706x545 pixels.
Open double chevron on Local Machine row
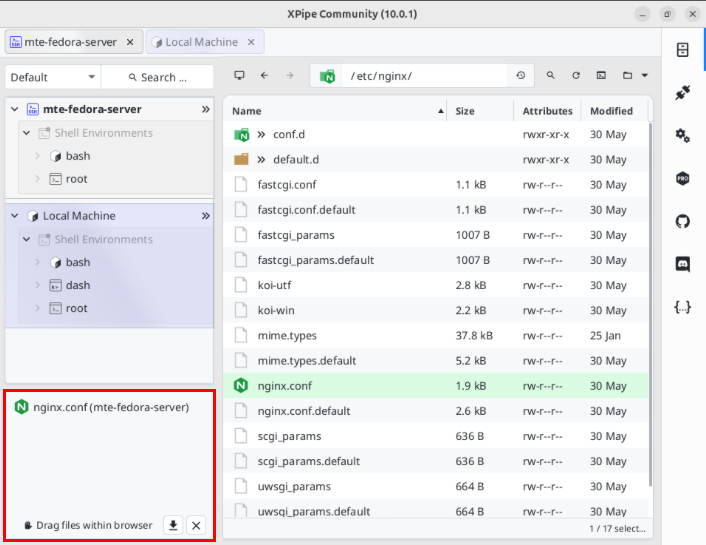206,216
